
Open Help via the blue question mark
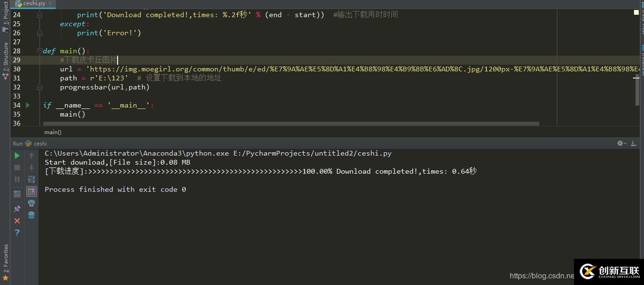click(17, 233)
